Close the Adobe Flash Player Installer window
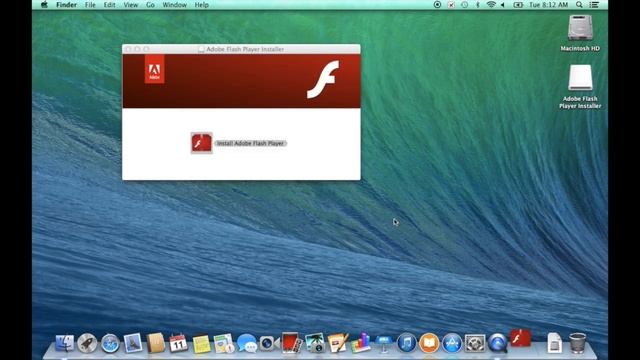This screenshot has width=640, height=360. 129,49
